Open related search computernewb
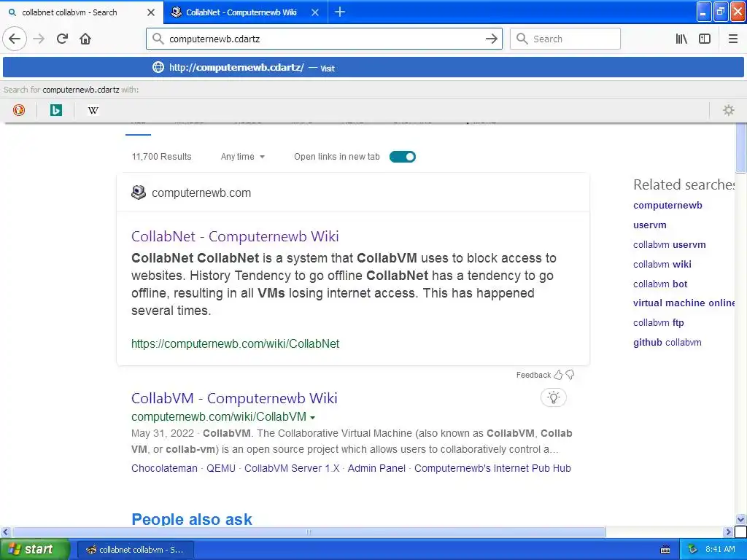The width and height of the screenshot is (747, 560). [x=667, y=205]
